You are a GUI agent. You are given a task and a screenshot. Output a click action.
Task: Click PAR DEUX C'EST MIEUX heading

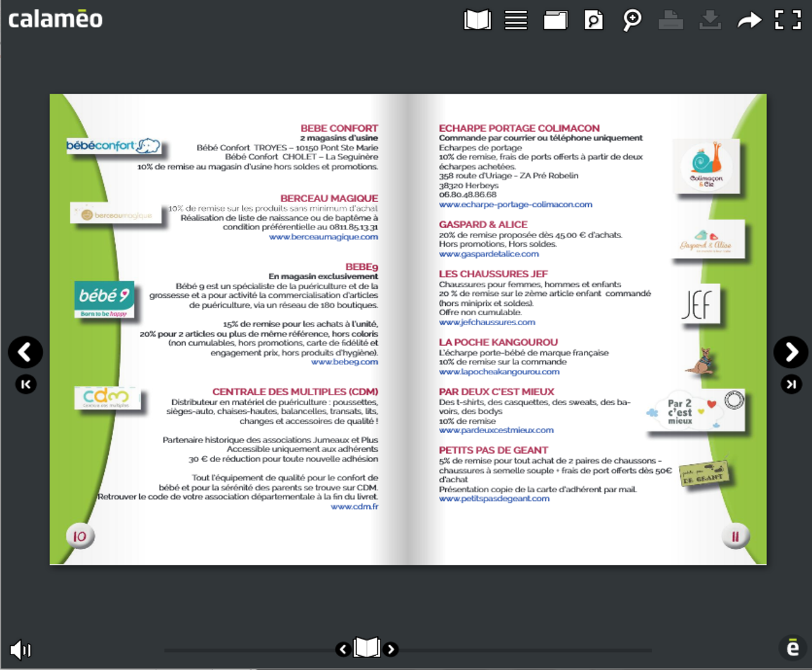click(x=496, y=392)
